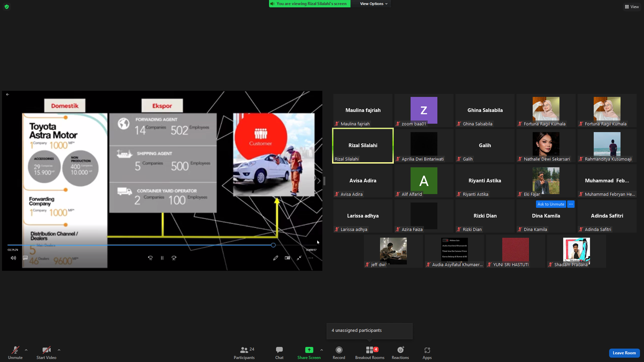644x362 pixels.
Task: Click the video progress bar handle
Action: 273,245
